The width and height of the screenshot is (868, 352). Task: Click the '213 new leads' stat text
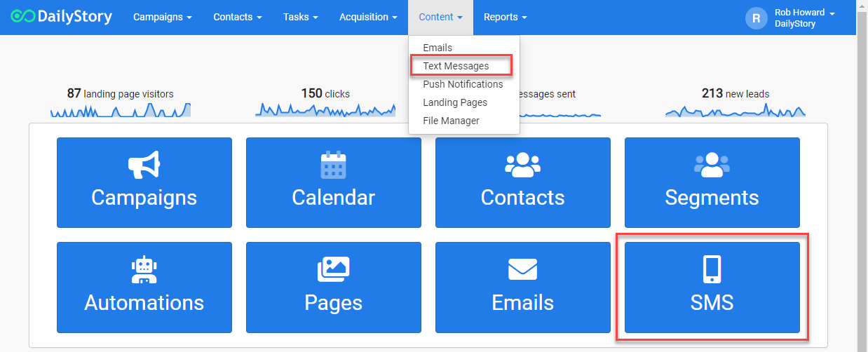735,93
